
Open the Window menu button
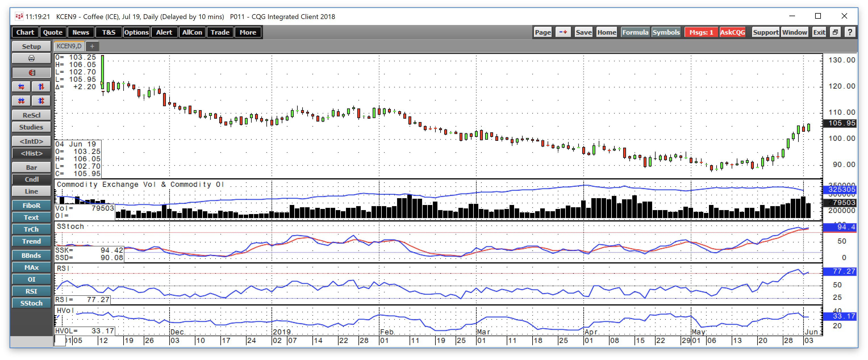coord(794,32)
